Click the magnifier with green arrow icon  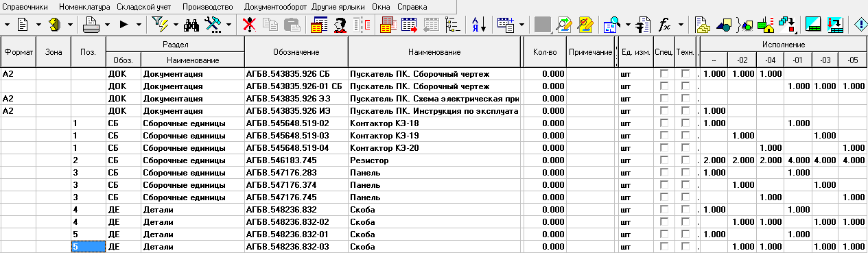(x=564, y=25)
